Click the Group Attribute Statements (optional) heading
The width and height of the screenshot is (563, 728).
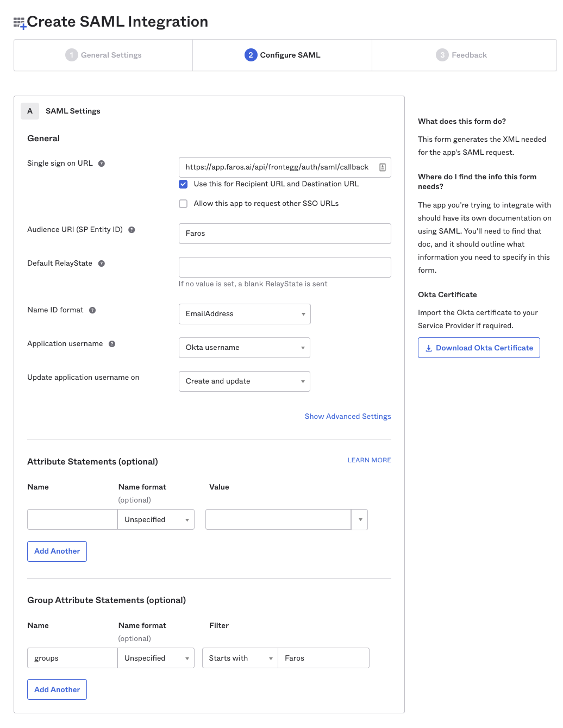[107, 600]
